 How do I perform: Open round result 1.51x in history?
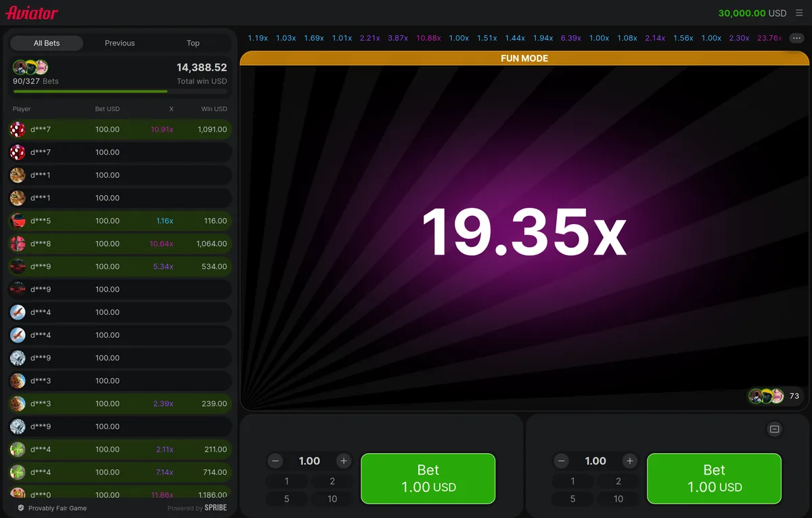coord(487,39)
